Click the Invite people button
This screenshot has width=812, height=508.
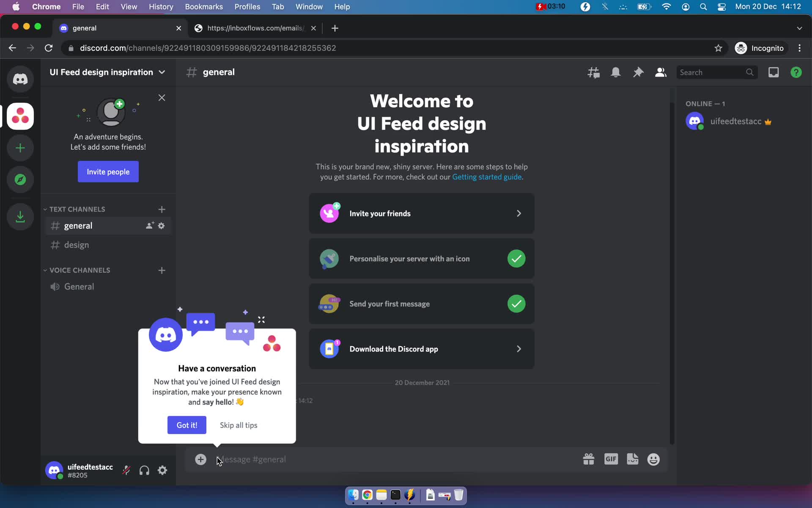tap(108, 171)
